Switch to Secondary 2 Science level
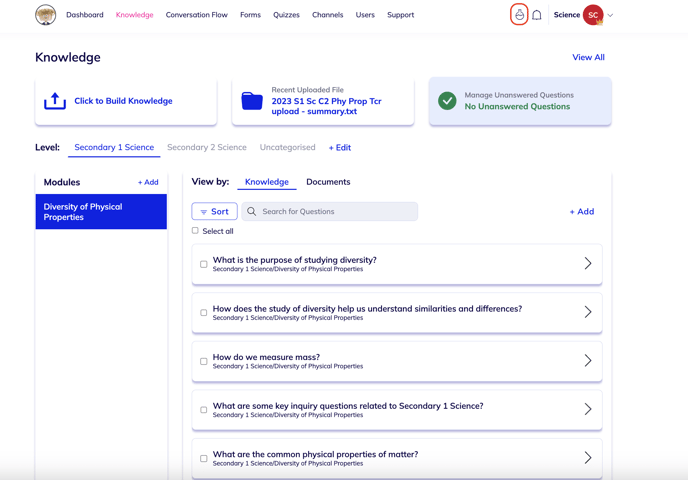The width and height of the screenshot is (688, 480). (207, 147)
